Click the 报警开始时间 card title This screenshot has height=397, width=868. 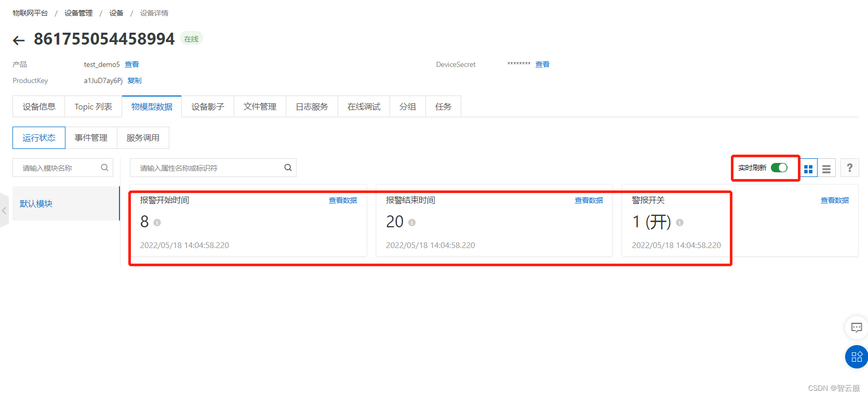[165, 200]
